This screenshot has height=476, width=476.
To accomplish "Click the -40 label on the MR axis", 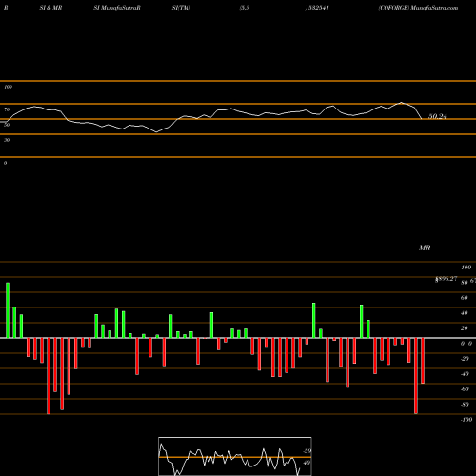I will click(465, 374).
